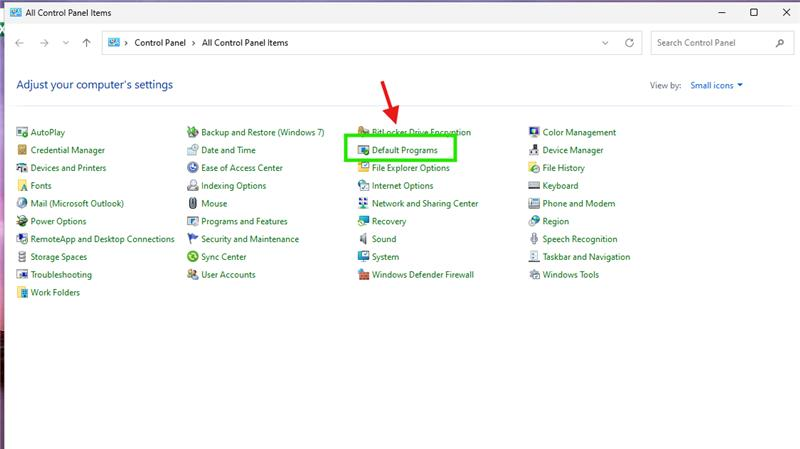Screen dimensions: 800x449
Task: Open RemoteApp and Desktop Connections link
Action: [x=102, y=239]
